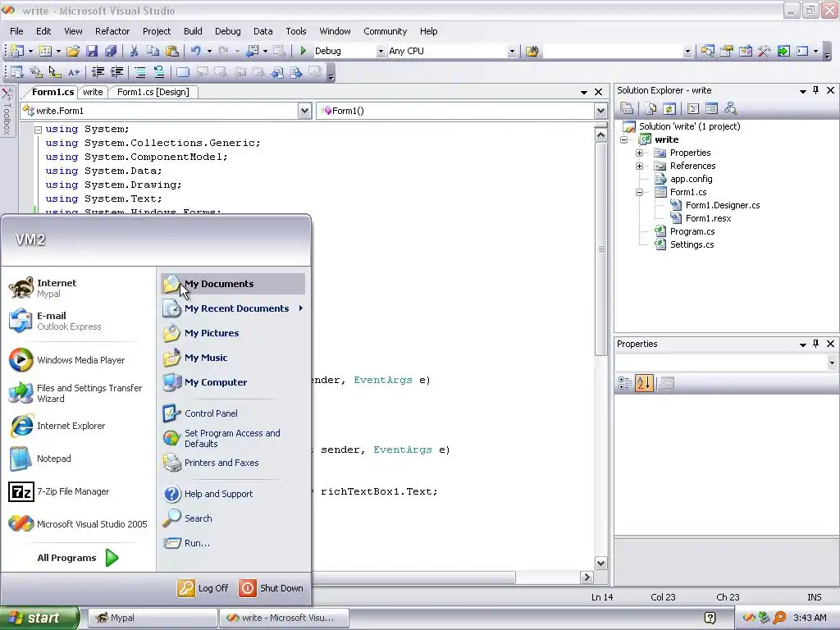Toggle the Properties panel auto-hide pin

click(816, 344)
